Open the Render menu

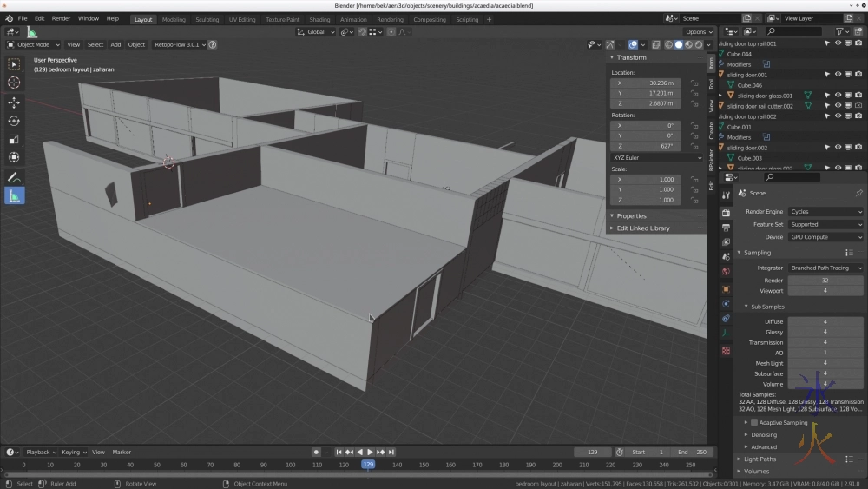tap(61, 18)
